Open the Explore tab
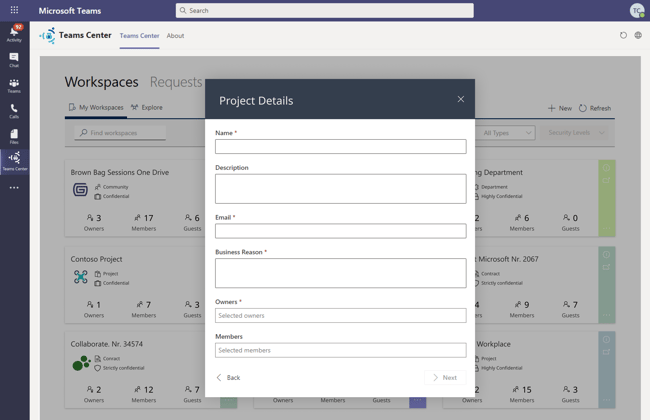The height and width of the screenshot is (420, 650). pyautogui.click(x=147, y=107)
